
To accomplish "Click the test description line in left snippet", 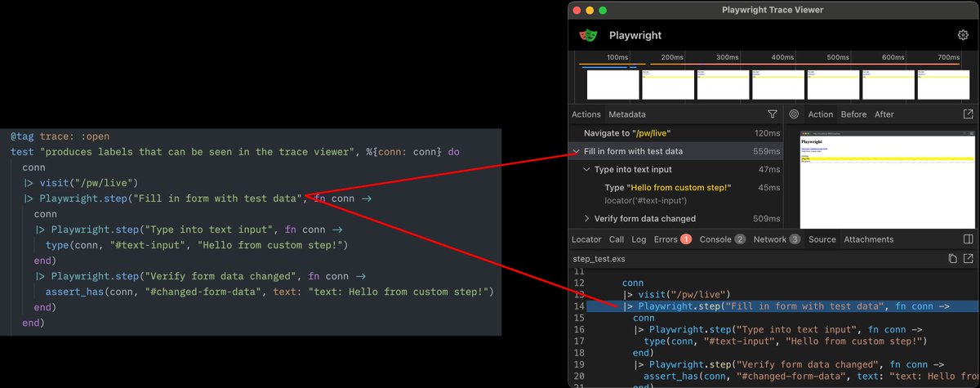I will tap(235, 152).
